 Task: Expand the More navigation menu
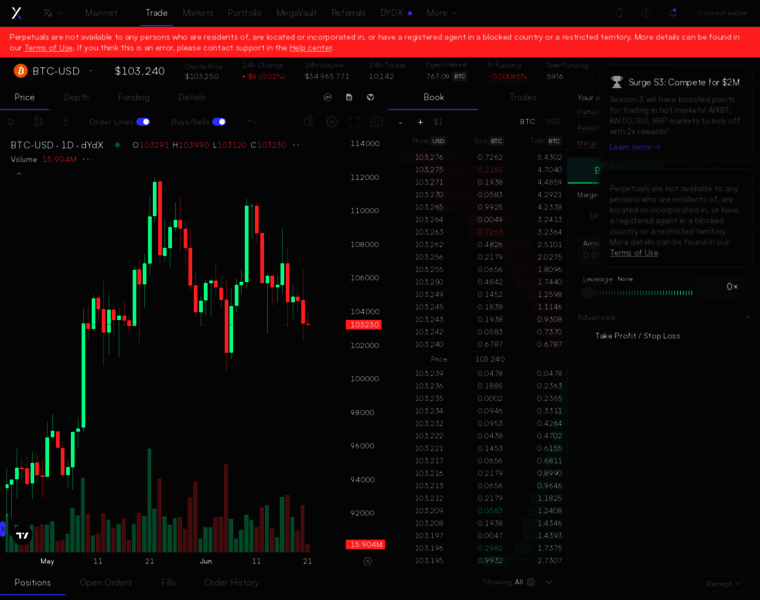click(441, 13)
